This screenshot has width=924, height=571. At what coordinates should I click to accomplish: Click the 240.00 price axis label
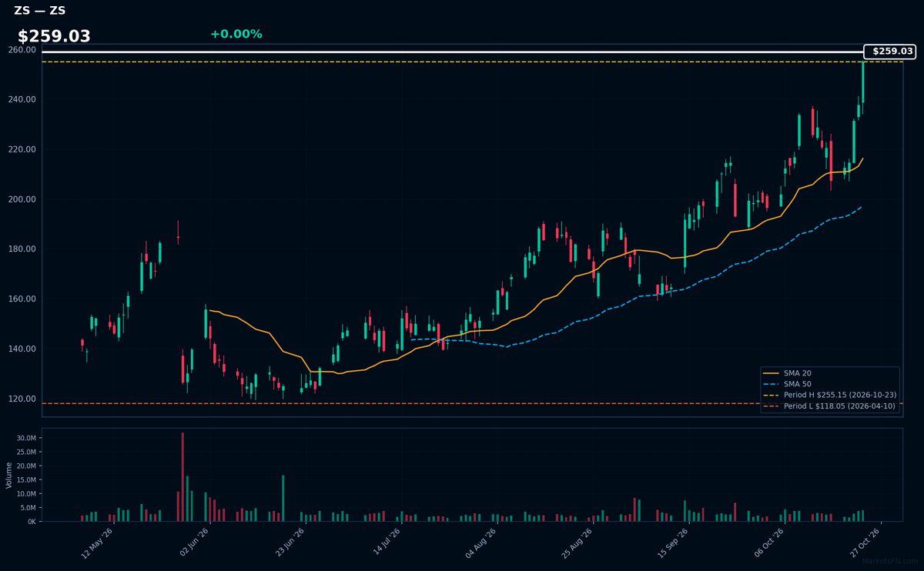[x=22, y=100]
